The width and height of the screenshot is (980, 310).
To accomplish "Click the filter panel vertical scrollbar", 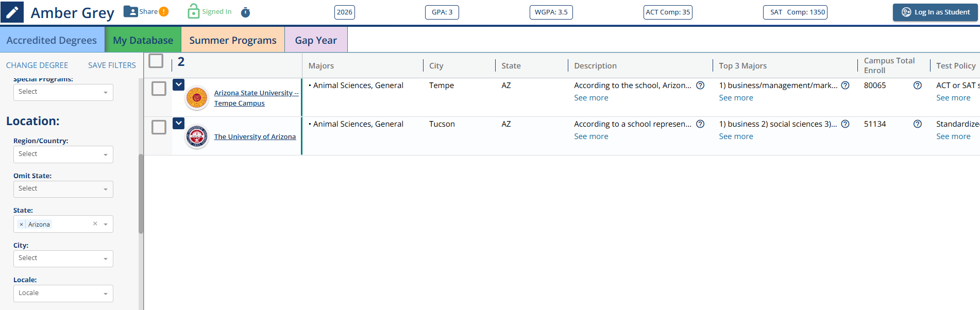I will pos(141,194).
